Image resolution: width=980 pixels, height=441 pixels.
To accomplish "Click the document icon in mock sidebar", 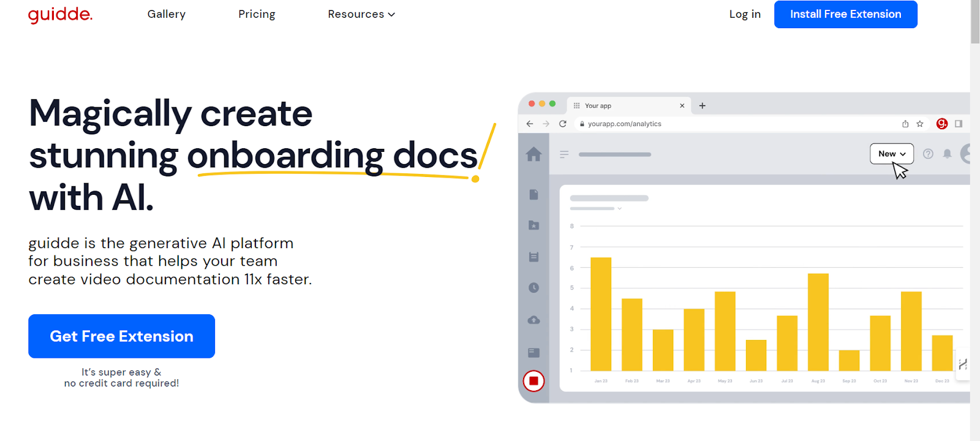I will coord(533,194).
